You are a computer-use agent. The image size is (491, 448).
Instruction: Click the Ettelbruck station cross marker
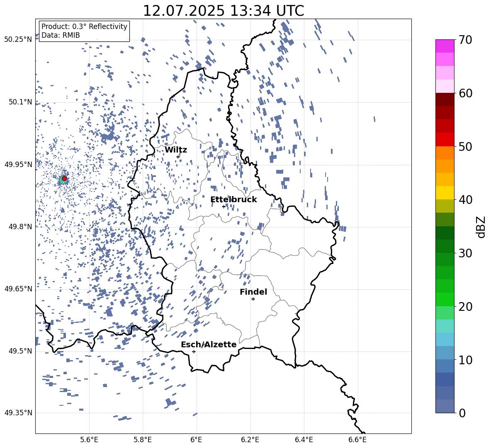(x=224, y=206)
